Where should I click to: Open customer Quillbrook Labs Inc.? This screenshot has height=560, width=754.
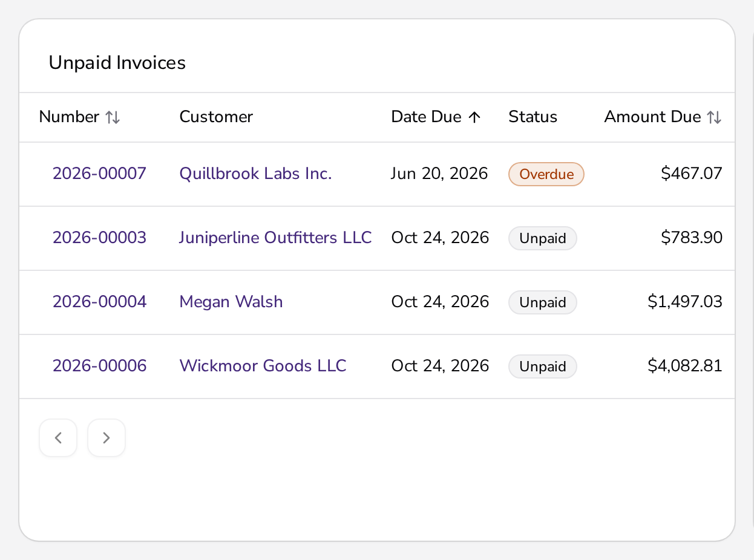[x=255, y=174]
